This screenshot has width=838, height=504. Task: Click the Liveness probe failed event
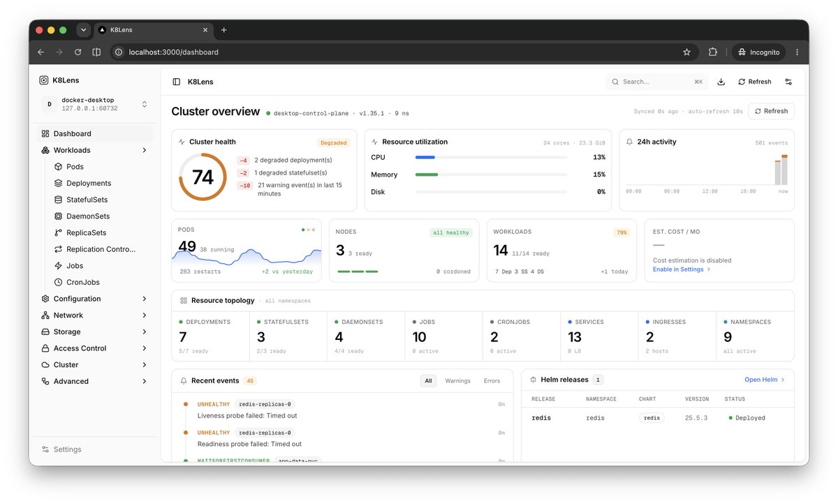(x=247, y=416)
